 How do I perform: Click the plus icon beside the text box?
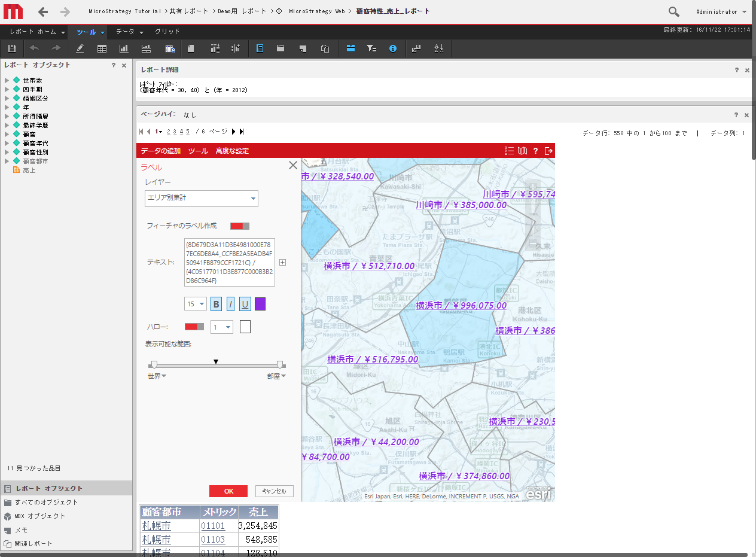coord(283,262)
